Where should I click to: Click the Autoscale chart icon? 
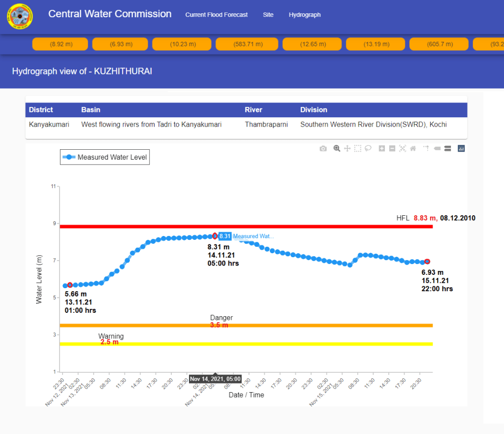[403, 148]
